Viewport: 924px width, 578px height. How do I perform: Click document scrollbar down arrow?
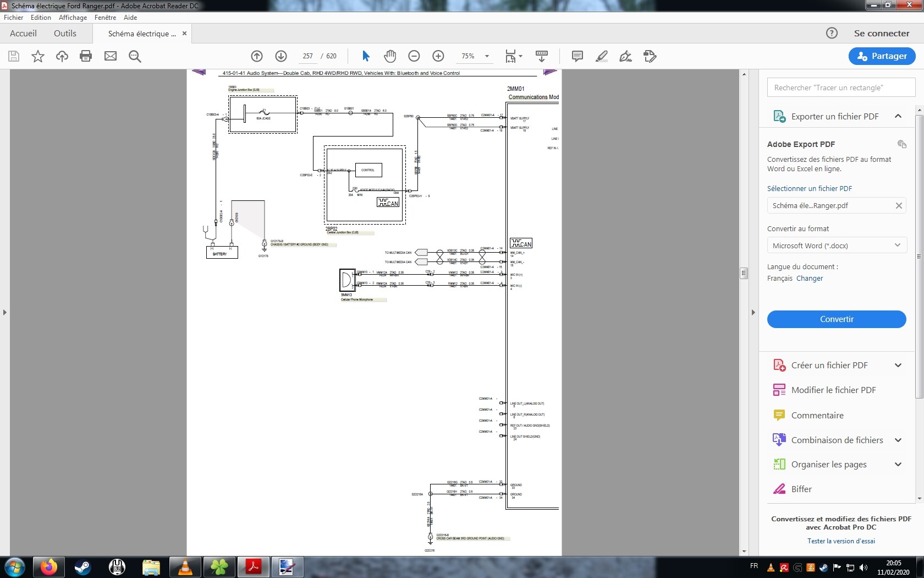click(744, 551)
